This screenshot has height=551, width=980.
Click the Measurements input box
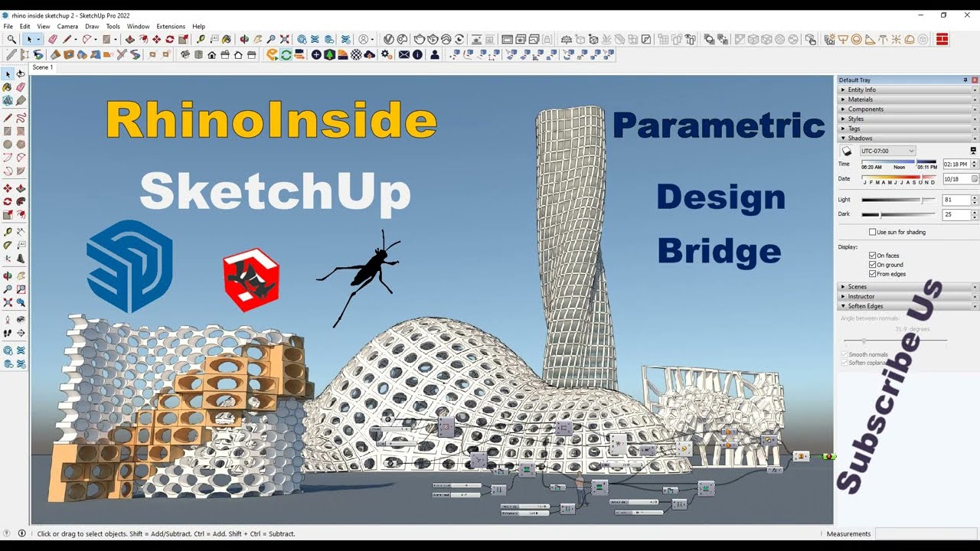click(x=926, y=533)
